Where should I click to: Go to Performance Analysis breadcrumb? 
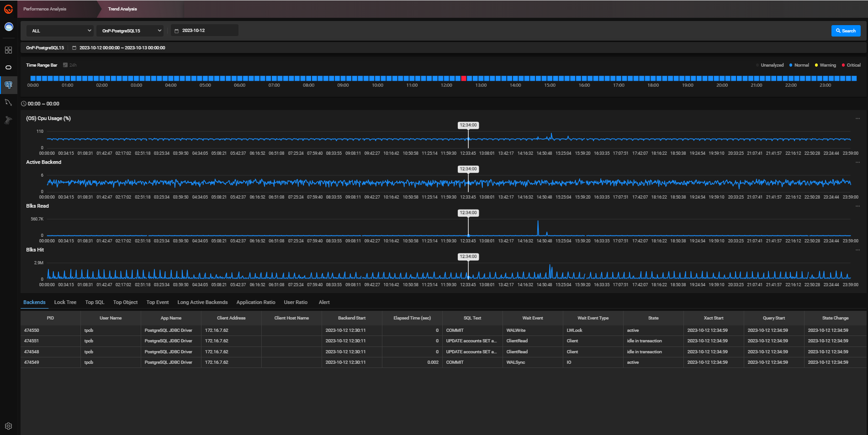tap(45, 9)
